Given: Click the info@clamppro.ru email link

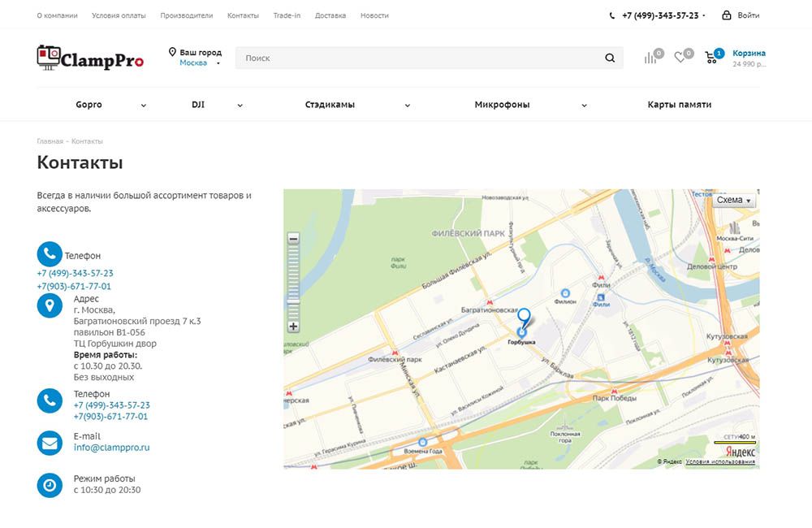Looking at the screenshot, I should pos(111,448).
